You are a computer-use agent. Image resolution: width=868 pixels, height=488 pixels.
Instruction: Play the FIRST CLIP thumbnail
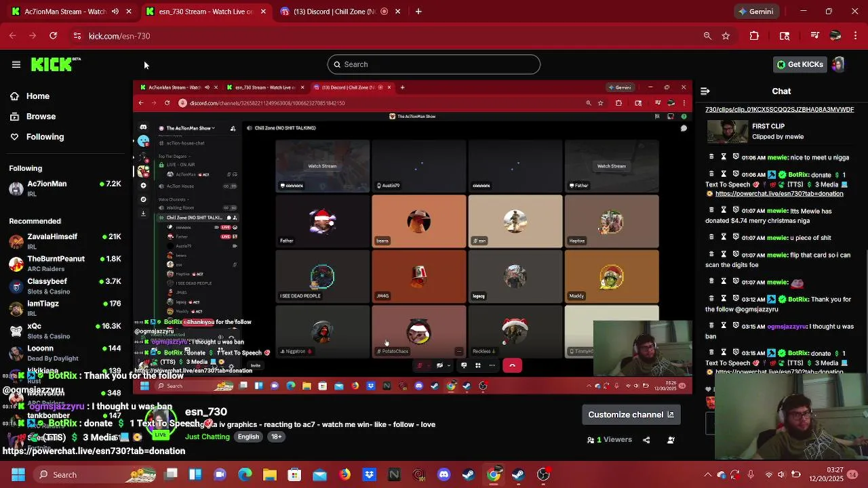click(727, 131)
